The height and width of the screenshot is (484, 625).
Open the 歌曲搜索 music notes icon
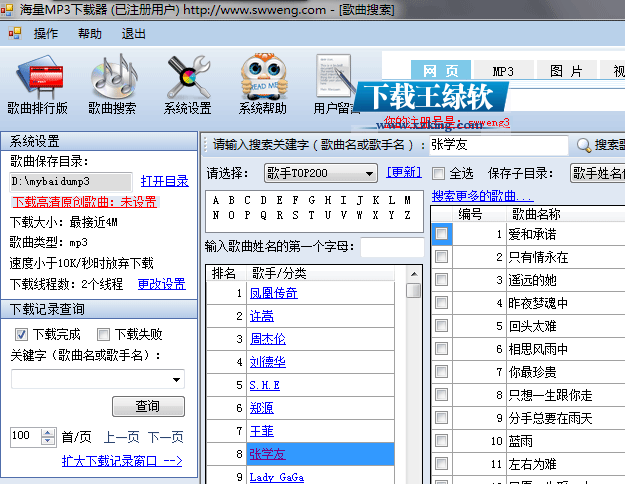point(113,77)
